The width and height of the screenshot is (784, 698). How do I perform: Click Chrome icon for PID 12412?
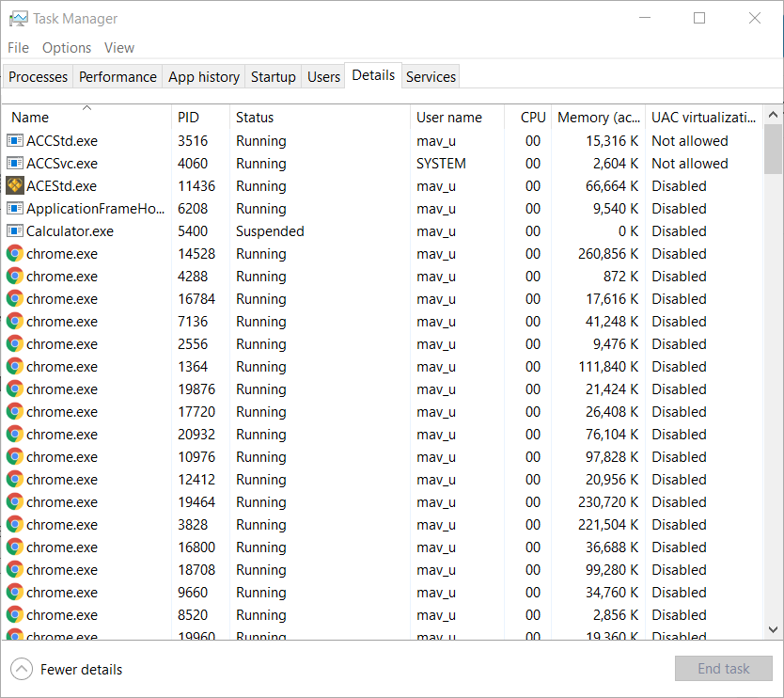pos(15,479)
